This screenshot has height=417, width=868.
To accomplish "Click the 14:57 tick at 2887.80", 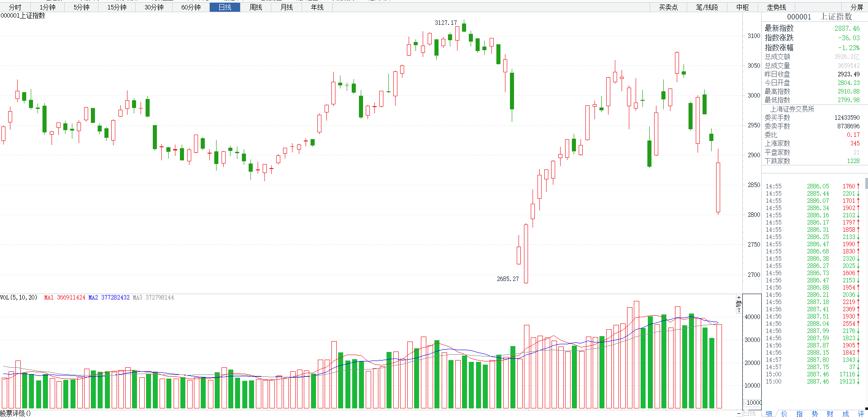I will (812, 360).
